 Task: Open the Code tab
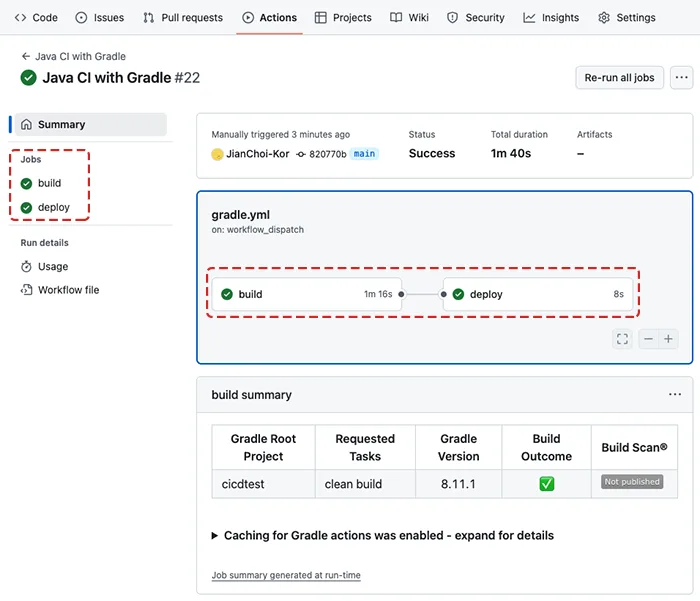click(x=36, y=17)
